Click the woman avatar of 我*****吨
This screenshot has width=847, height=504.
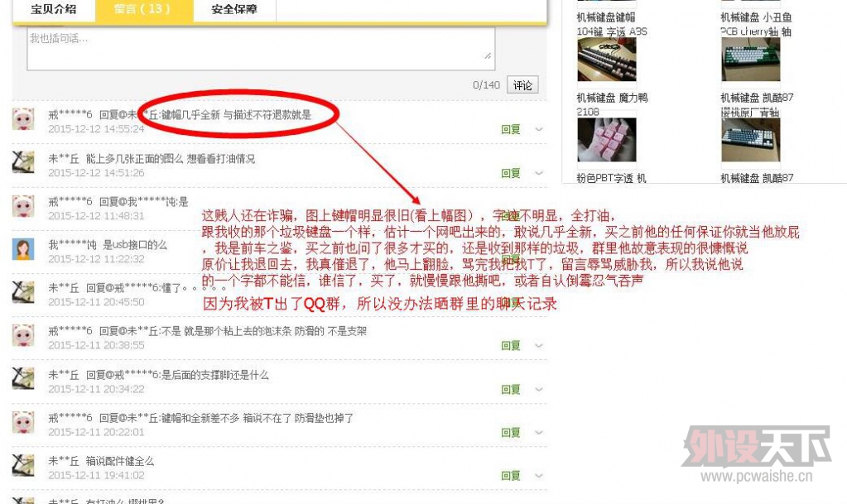[23, 248]
